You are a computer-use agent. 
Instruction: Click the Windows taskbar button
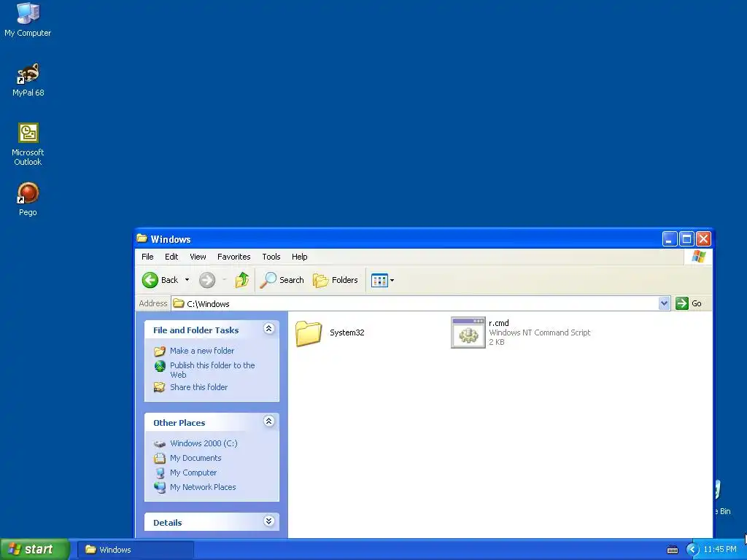[136, 550]
